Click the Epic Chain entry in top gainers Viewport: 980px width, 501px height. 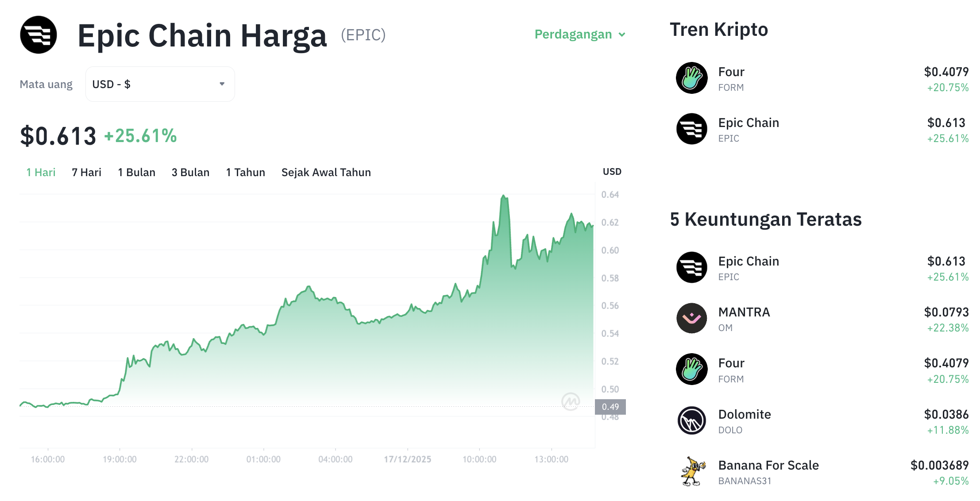(748, 261)
